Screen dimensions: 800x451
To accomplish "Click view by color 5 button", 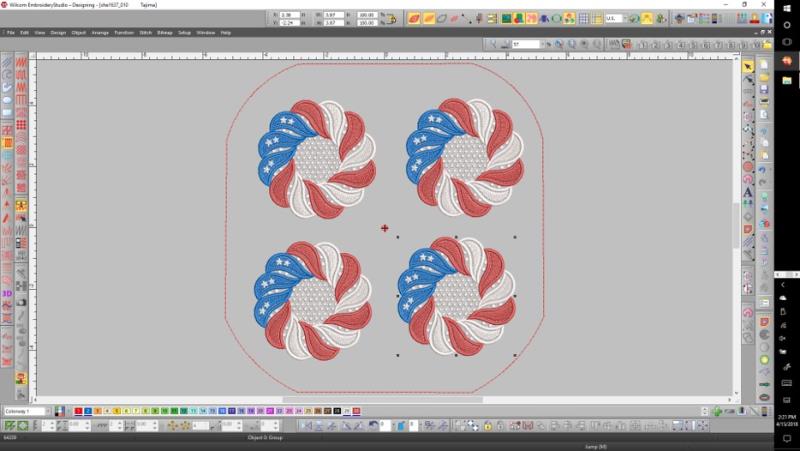I will click(693, 45).
